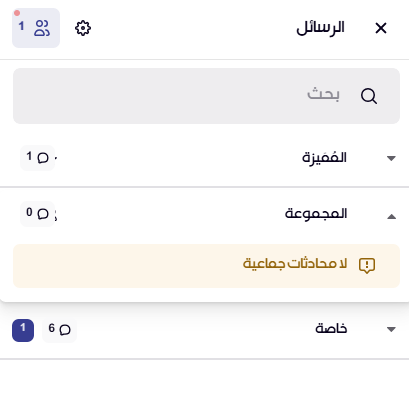Click the لا محادثات جماعية notice text
The height and width of the screenshot is (395, 409).
click(x=295, y=263)
